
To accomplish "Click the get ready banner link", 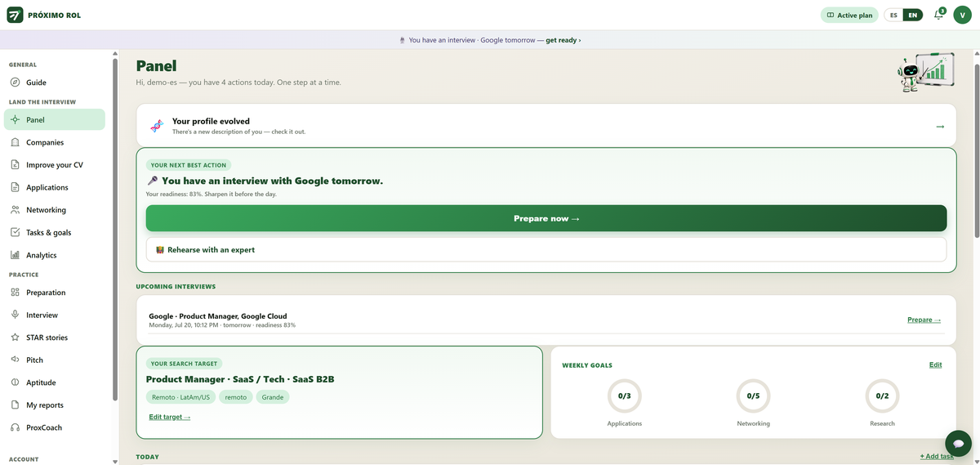I will [x=563, y=40].
